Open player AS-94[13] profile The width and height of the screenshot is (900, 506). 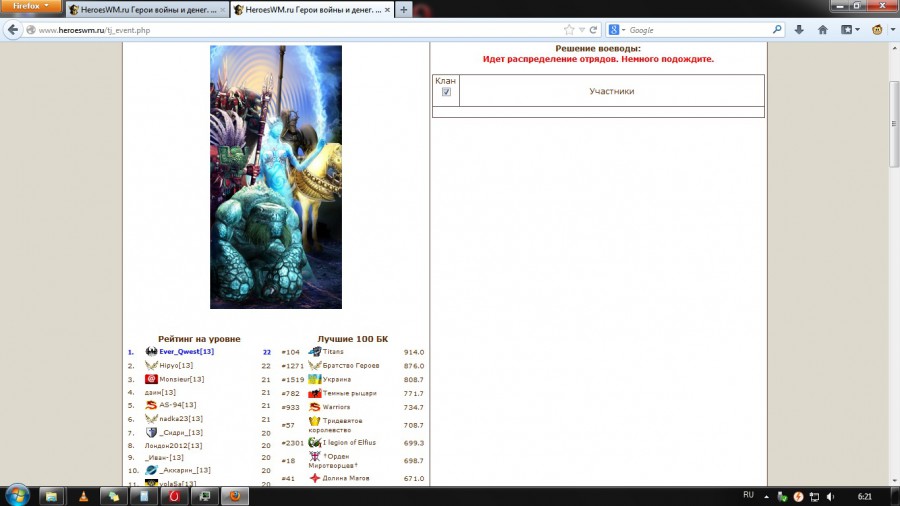coord(177,405)
